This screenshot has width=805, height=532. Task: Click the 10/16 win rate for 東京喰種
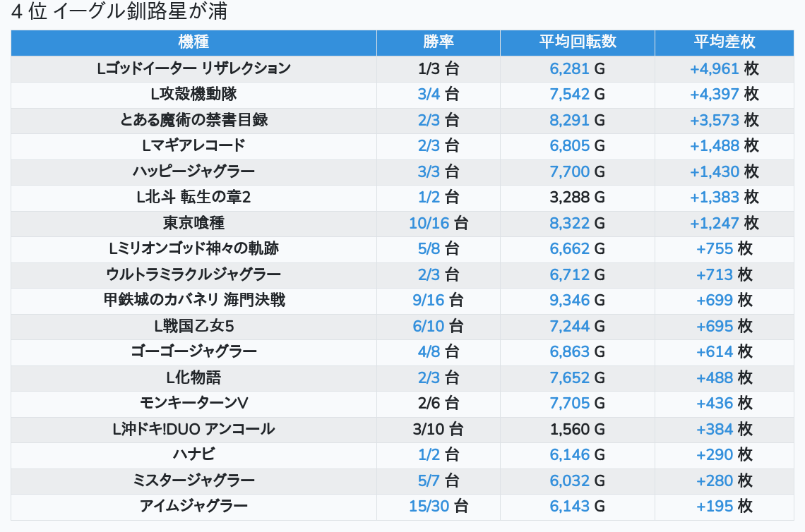[x=429, y=223]
